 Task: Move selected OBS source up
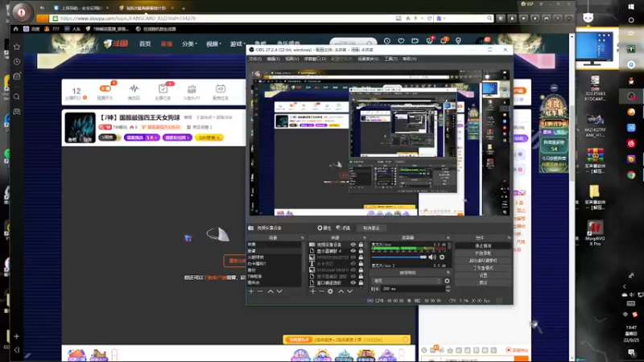(341, 291)
